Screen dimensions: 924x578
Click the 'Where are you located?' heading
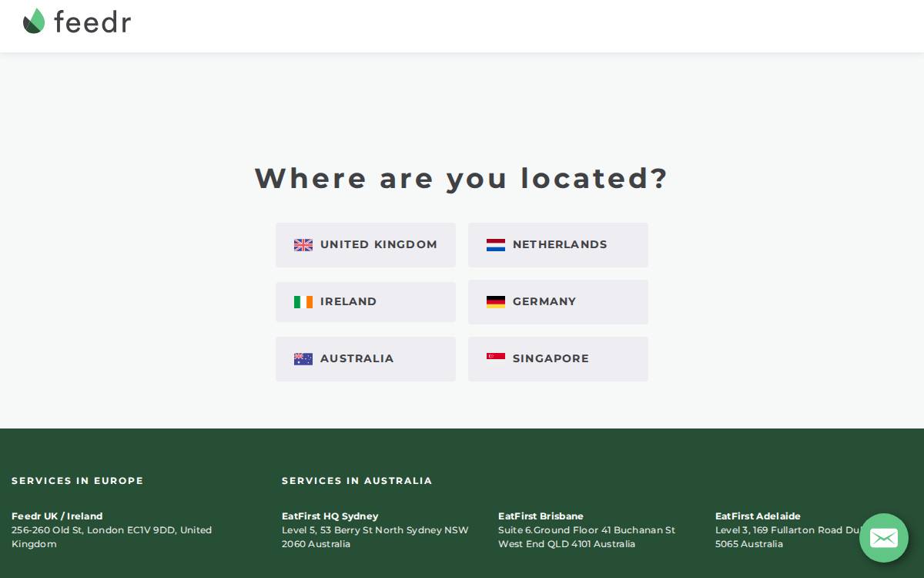pyautogui.click(x=461, y=178)
